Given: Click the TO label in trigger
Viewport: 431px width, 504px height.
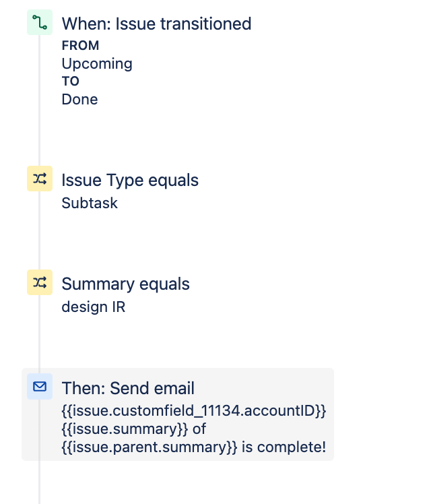Looking at the screenshot, I should 70,82.
